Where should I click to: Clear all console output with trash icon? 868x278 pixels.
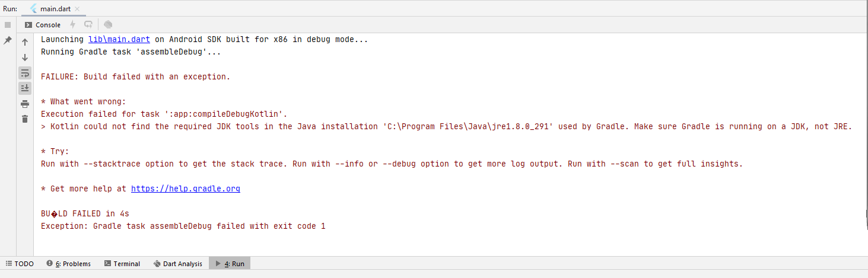coord(25,119)
